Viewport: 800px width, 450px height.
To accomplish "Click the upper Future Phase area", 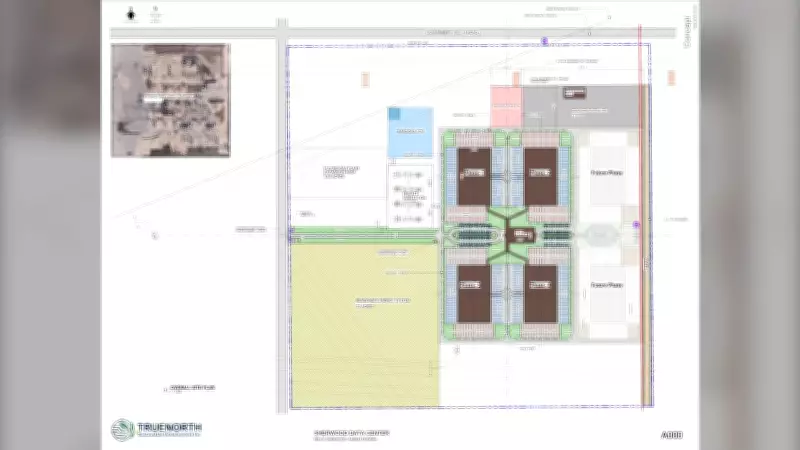I will click(x=607, y=172).
